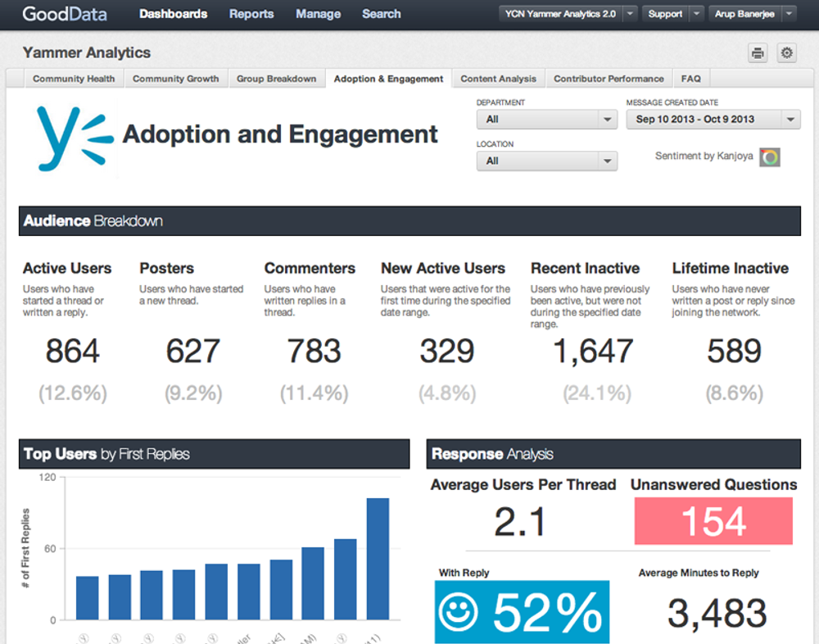Open the Manage menu

click(318, 14)
